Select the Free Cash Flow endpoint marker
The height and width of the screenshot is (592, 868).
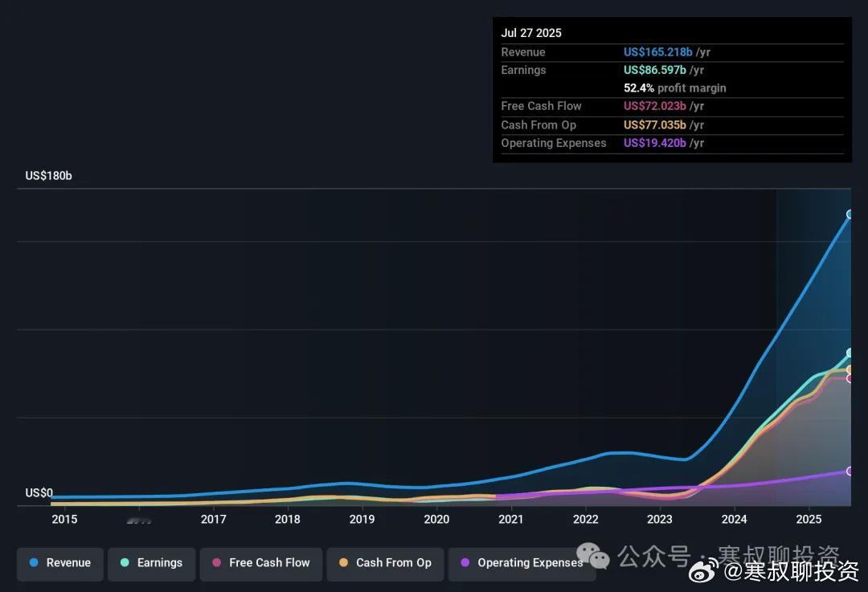point(850,378)
